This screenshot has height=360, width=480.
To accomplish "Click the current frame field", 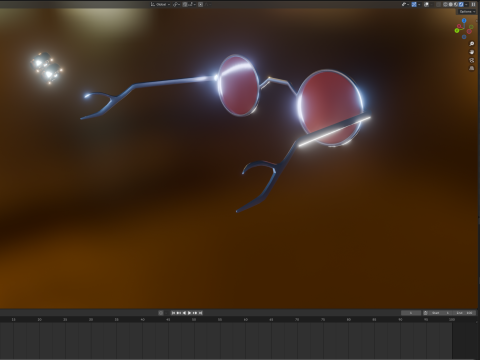I will pos(411,313).
